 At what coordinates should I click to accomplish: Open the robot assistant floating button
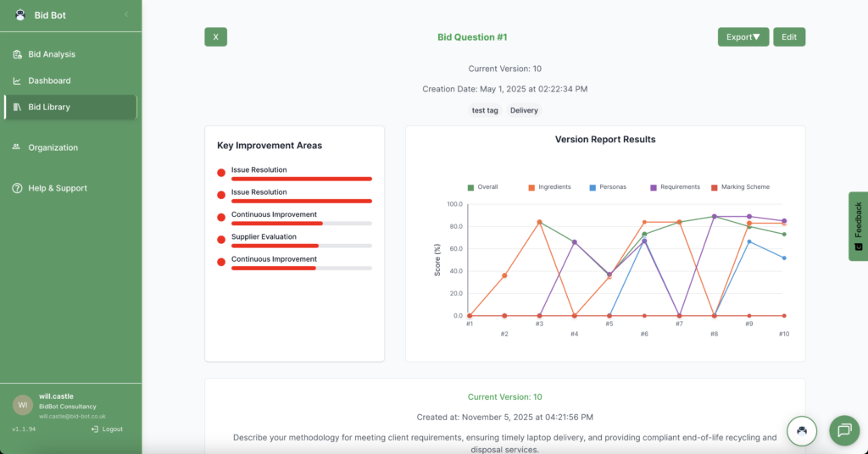[x=802, y=430]
